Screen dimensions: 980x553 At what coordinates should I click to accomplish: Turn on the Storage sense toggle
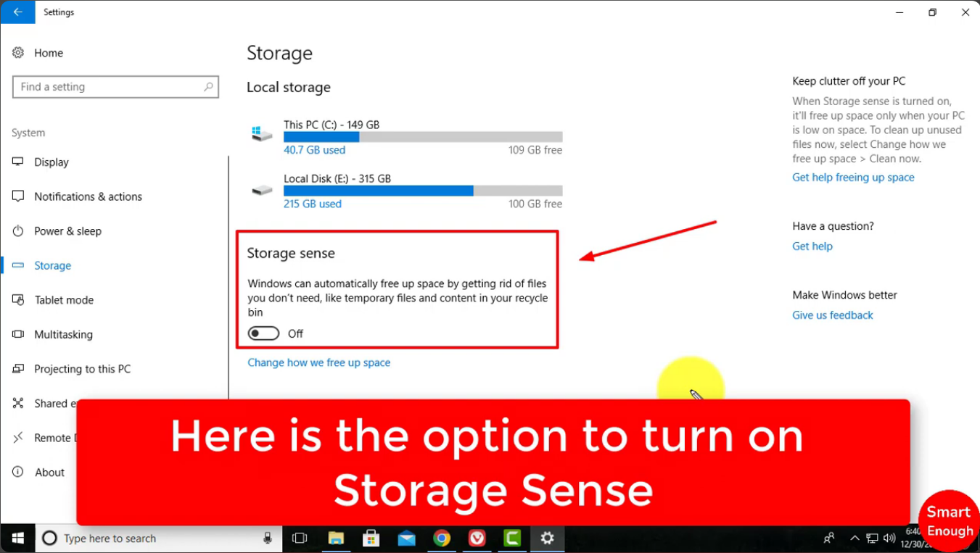click(263, 333)
